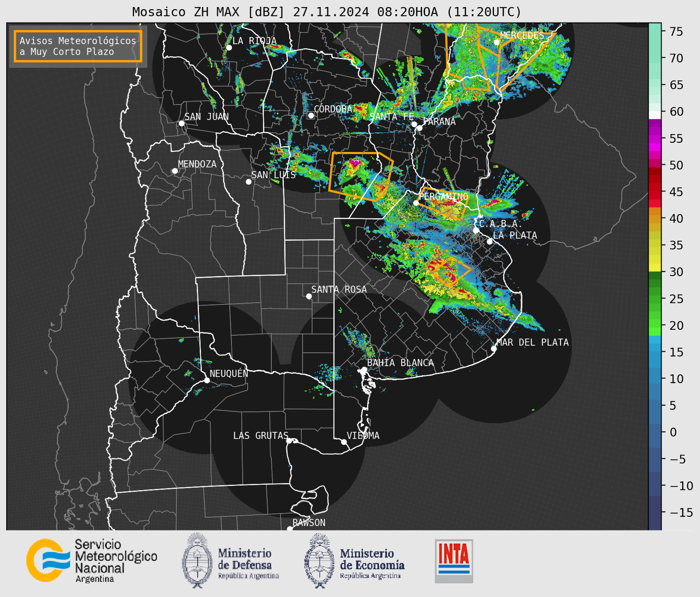Click the MERCEDES city label
700x597 pixels.
[522, 35]
